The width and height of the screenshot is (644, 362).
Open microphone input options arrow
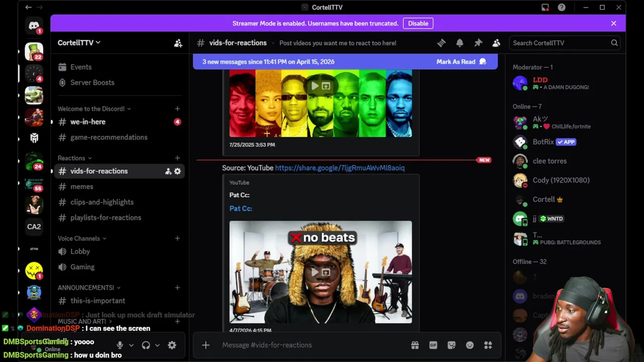(x=131, y=345)
